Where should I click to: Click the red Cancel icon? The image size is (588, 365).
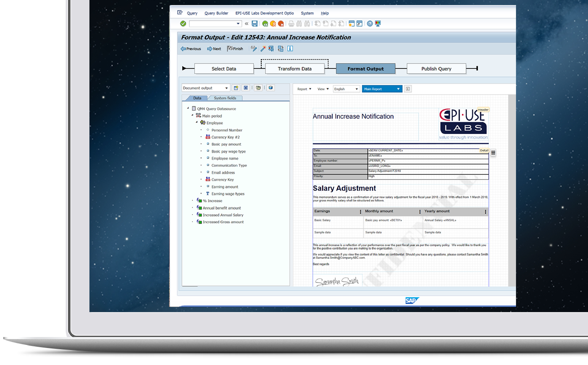click(281, 24)
